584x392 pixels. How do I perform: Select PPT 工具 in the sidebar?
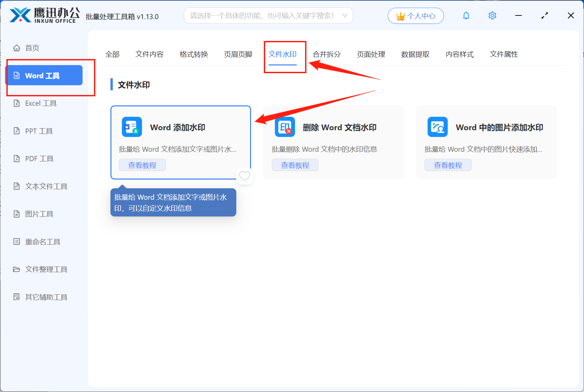click(x=39, y=131)
